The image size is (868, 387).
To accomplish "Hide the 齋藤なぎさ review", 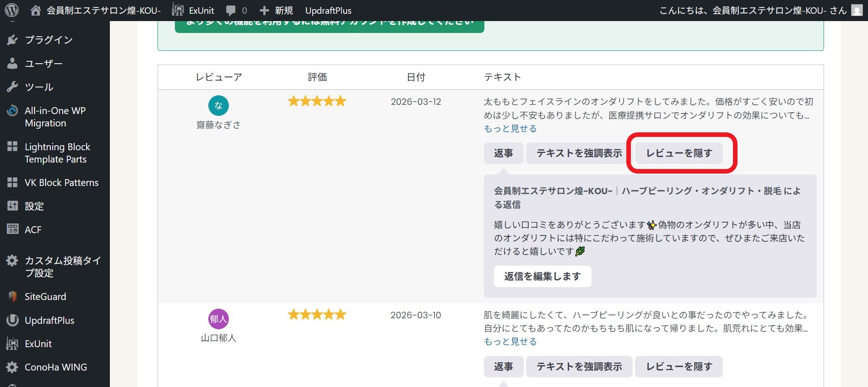I will click(x=678, y=153).
